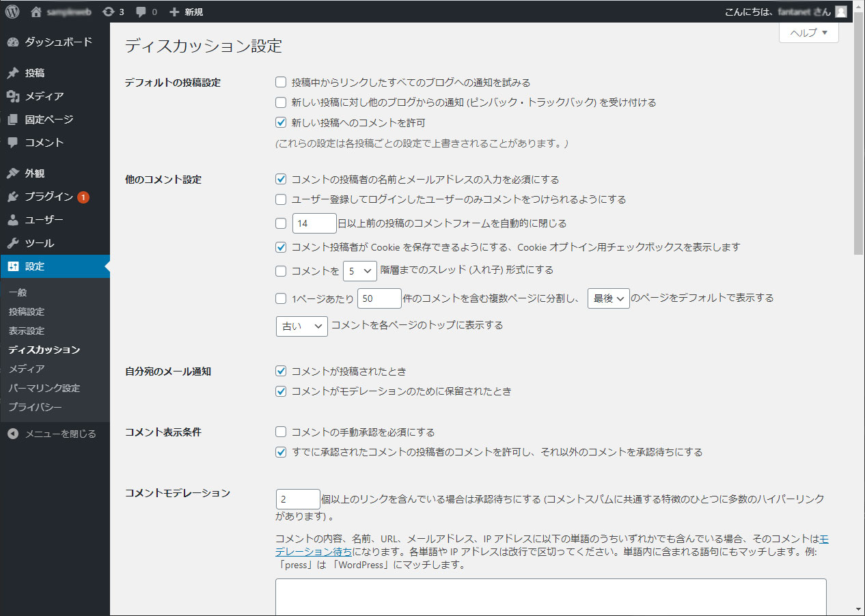Image resolution: width=865 pixels, height=616 pixels.
Task: Enable notifying blogs linked from posts
Action: coord(280,83)
